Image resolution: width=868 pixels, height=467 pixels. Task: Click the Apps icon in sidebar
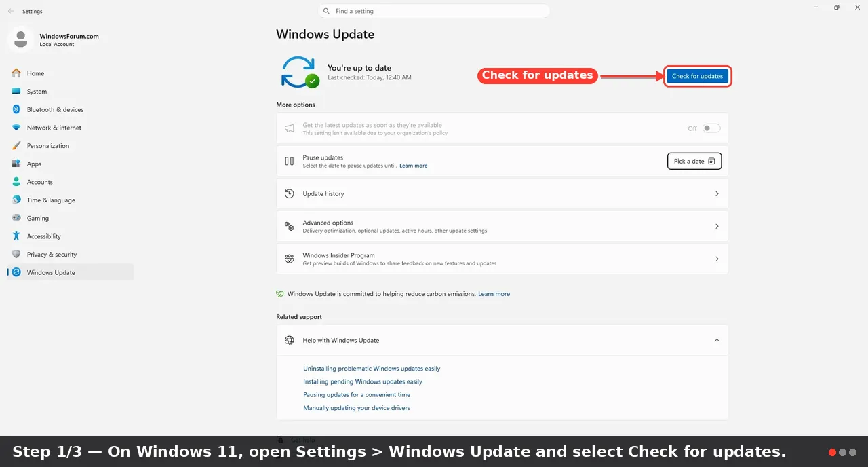pyautogui.click(x=16, y=164)
